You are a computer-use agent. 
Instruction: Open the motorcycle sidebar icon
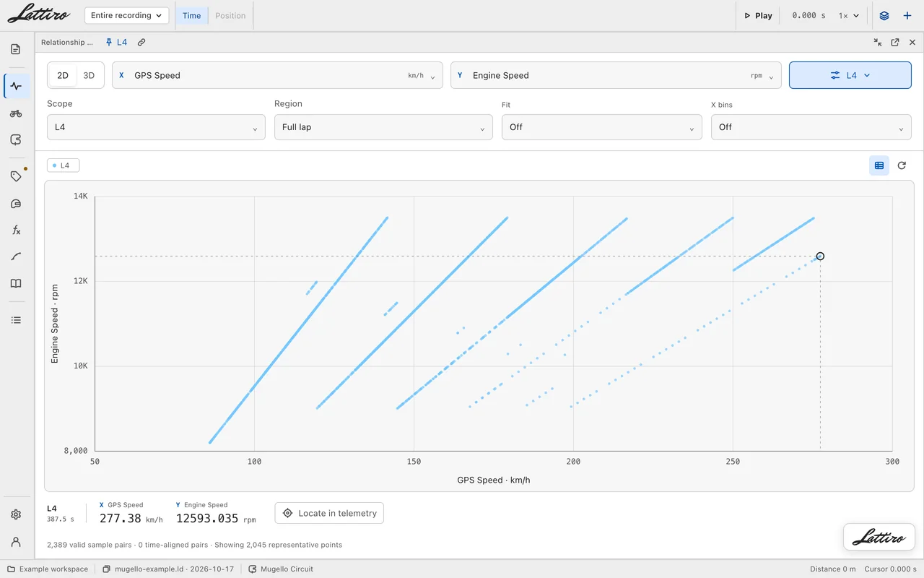click(x=16, y=113)
